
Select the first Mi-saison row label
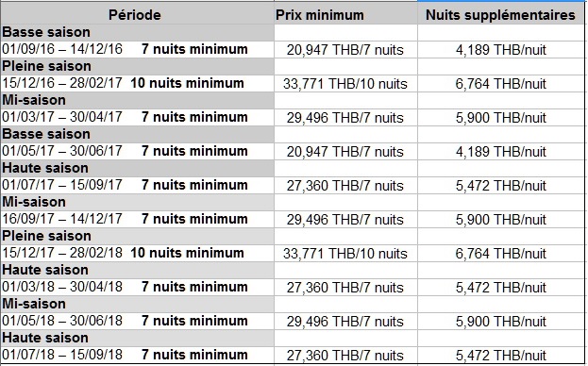pos(34,100)
